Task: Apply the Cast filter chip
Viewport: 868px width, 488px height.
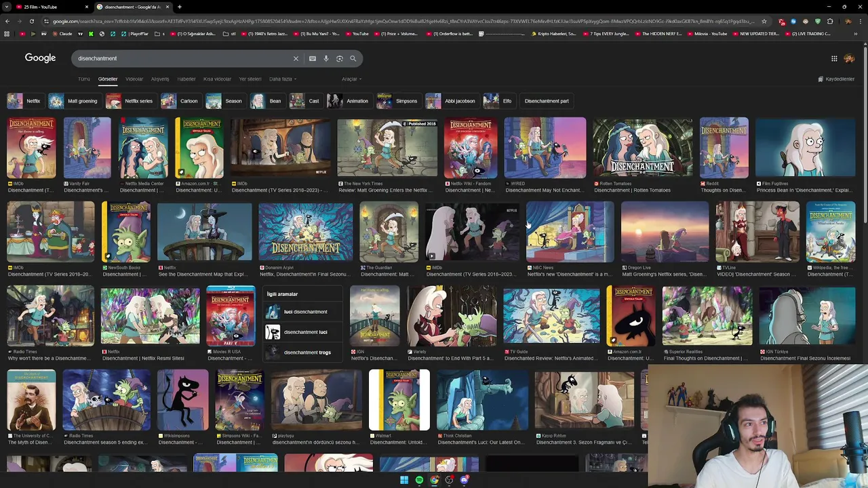Action: click(306, 101)
